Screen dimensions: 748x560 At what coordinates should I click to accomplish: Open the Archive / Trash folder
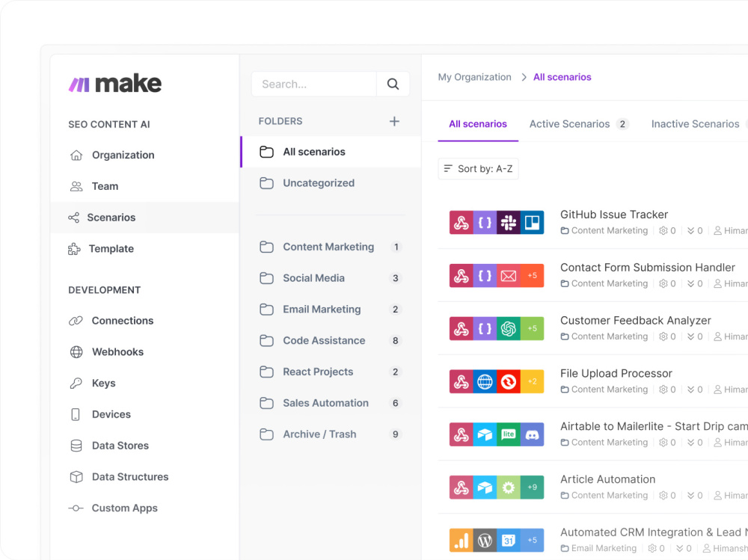[331, 434]
